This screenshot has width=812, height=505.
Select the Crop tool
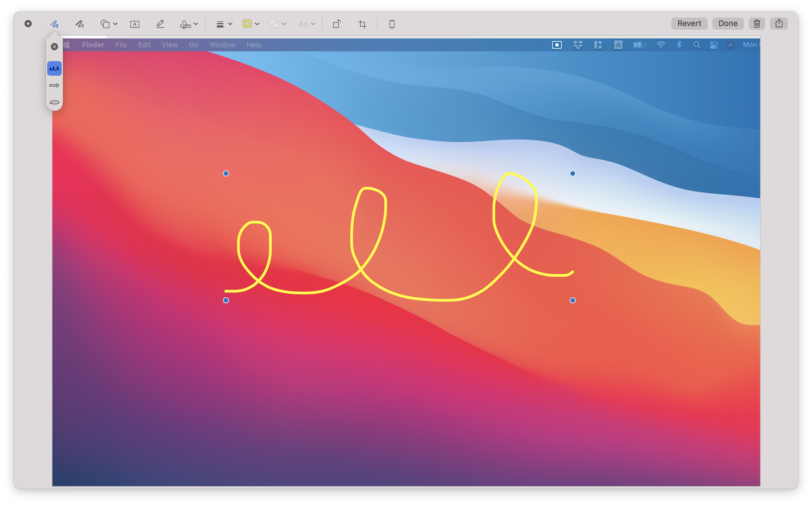(x=362, y=24)
